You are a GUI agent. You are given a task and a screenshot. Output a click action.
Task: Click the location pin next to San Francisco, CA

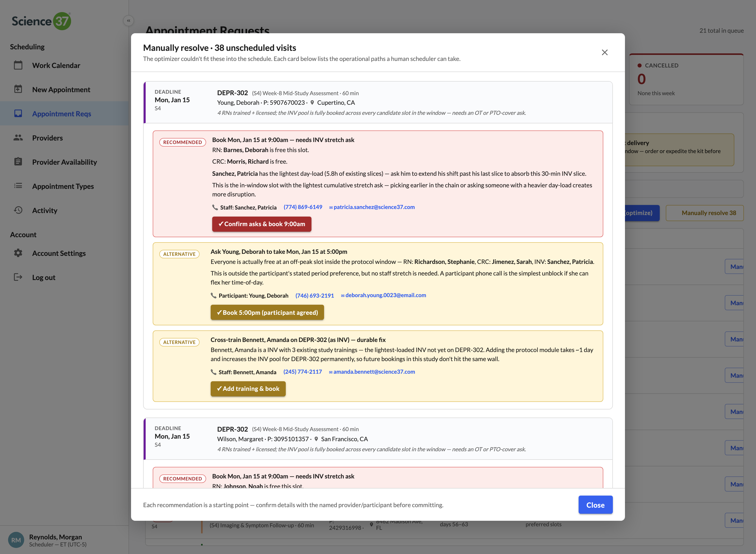point(316,439)
